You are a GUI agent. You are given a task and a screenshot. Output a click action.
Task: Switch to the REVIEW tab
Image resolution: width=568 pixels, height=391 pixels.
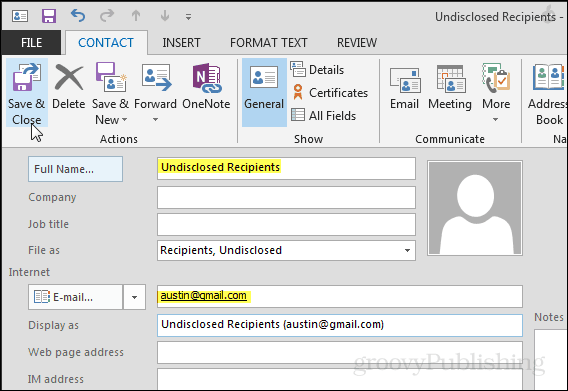(x=357, y=43)
